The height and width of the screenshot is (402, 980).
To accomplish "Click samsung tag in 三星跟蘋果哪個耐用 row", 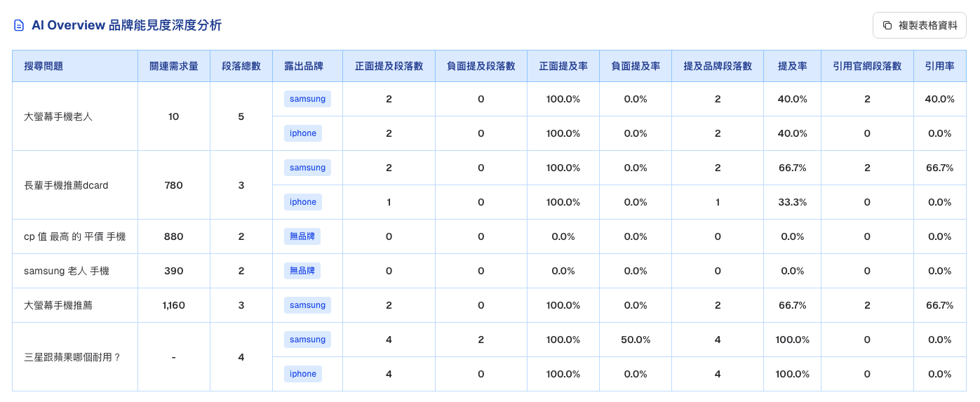I will (307, 340).
